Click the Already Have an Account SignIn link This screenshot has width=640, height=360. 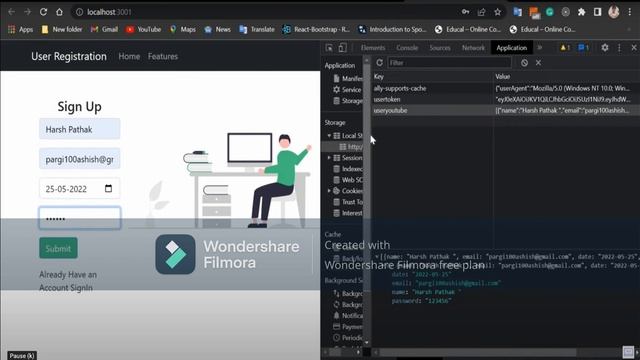point(68,281)
